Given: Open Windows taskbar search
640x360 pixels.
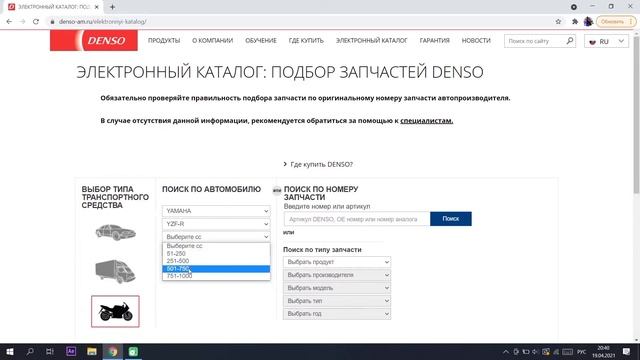Looking at the screenshot, I should [30, 351].
